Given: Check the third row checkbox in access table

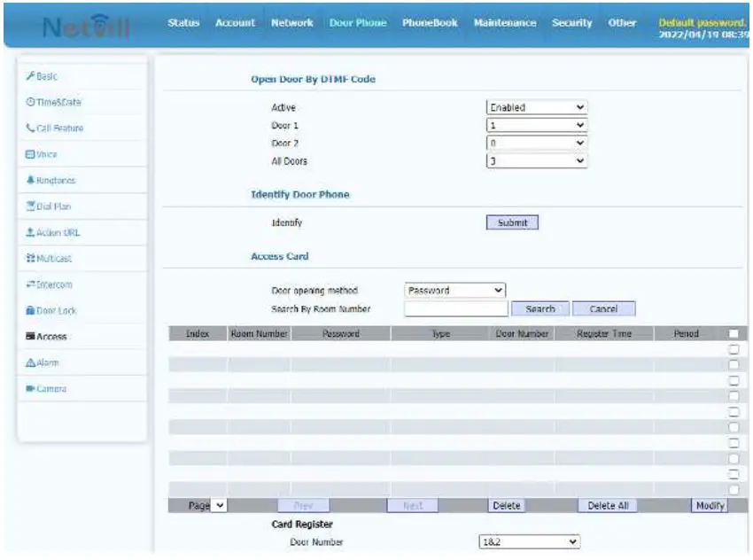Looking at the screenshot, I should click(734, 380).
